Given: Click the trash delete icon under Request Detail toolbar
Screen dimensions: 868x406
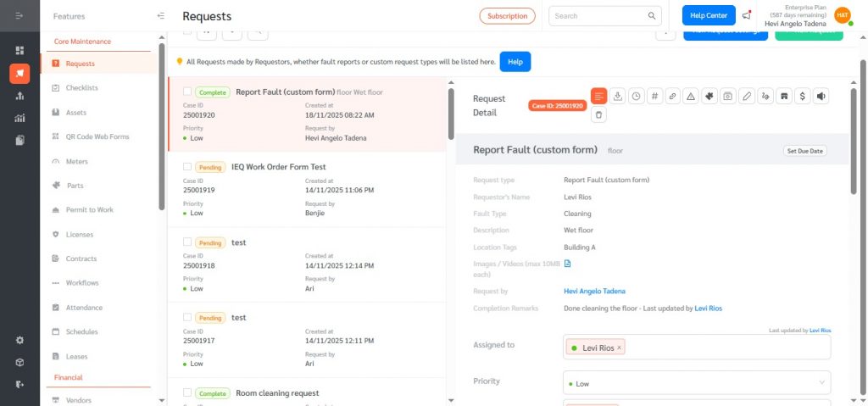Looking at the screenshot, I should (x=599, y=114).
